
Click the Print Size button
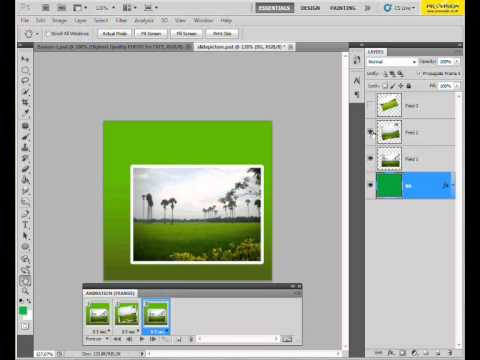(222, 34)
